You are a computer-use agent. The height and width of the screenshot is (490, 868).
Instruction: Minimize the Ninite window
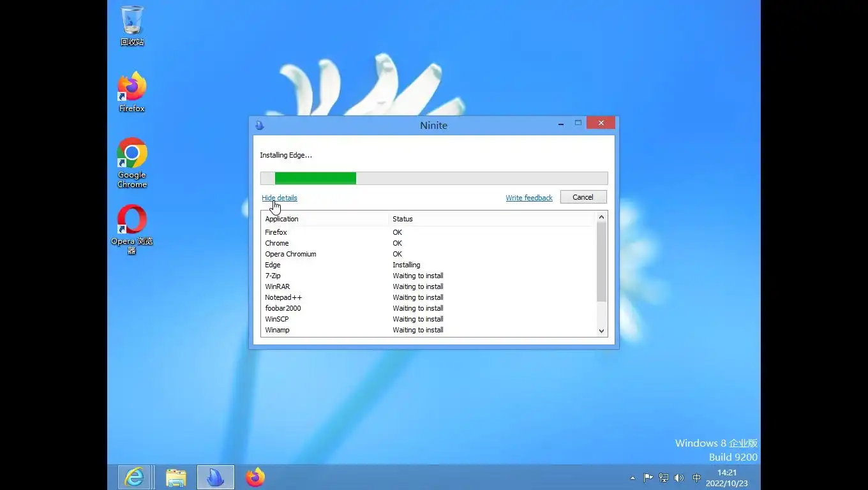pyautogui.click(x=560, y=123)
